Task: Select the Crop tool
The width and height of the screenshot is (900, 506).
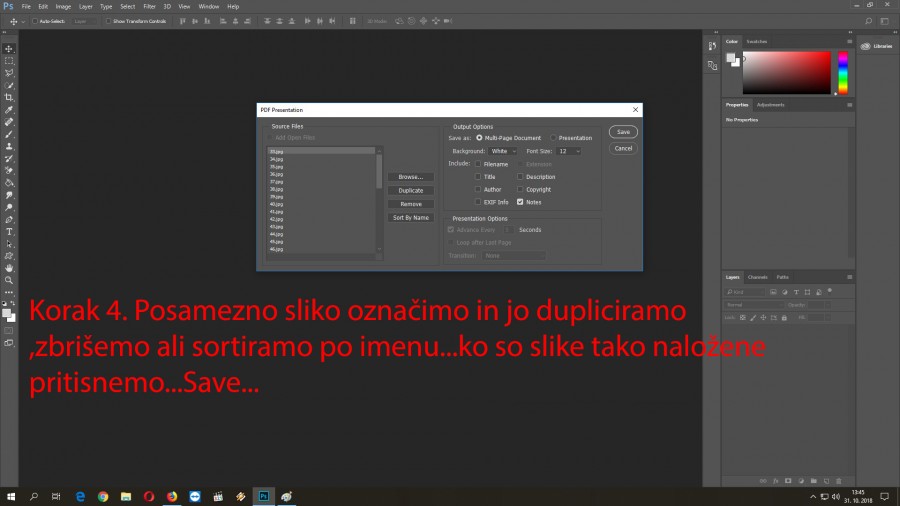Action: point(9,97)
